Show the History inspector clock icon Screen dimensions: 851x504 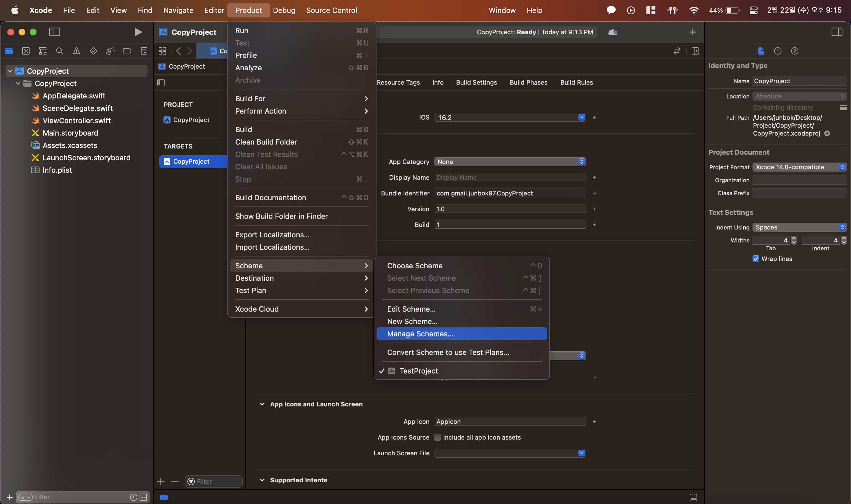coord(777,51)
